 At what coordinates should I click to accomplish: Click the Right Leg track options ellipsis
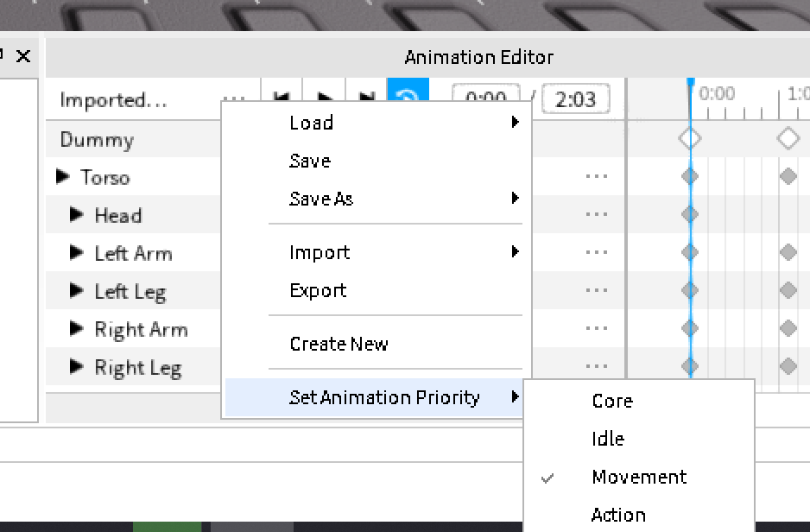click(x=596, y=367)
